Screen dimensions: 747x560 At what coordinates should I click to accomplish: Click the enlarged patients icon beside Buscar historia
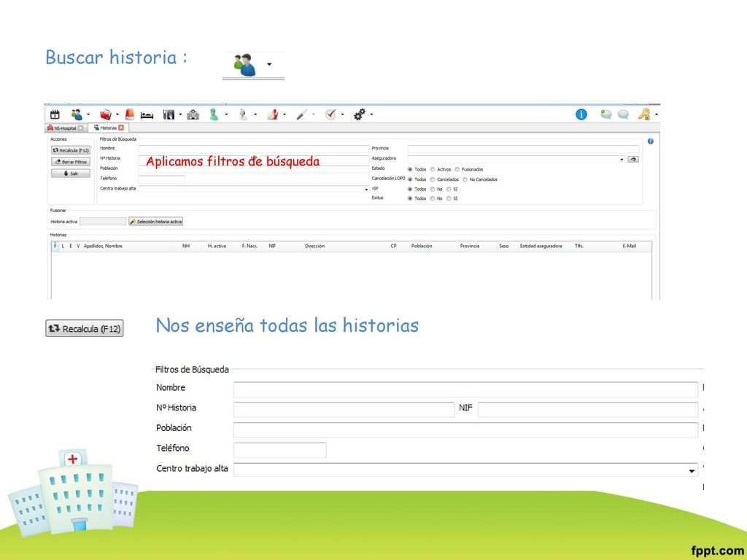[x=244, y=65]
